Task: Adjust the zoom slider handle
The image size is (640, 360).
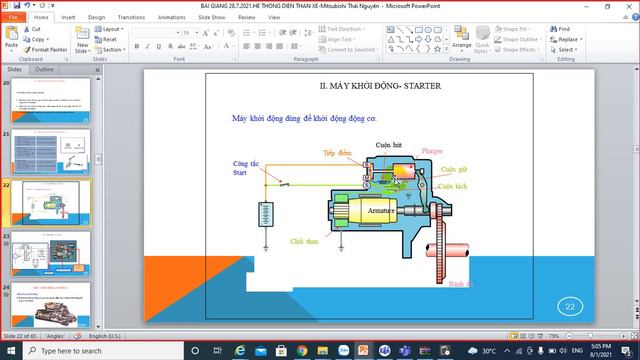Action: [x=591, y=336]
